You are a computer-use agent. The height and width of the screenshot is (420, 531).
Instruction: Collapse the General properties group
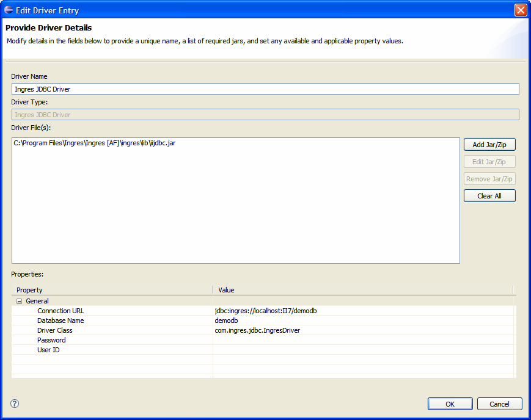click(20, 301)
